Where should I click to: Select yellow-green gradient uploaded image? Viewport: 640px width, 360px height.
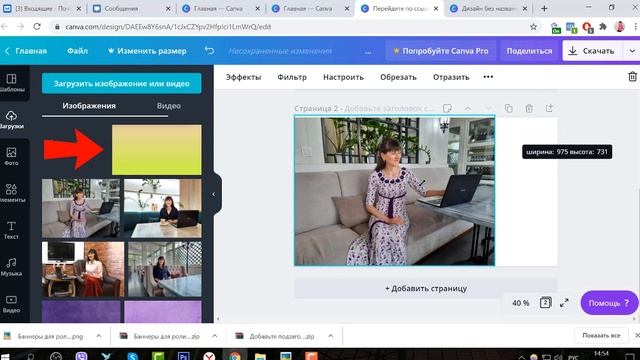[157, 150]
